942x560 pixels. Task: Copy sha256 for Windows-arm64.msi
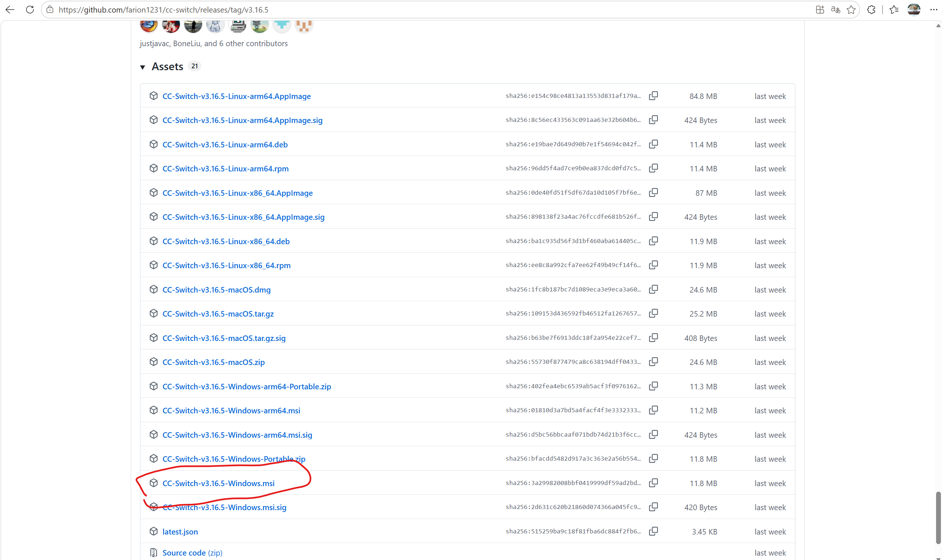pos(653,410)
